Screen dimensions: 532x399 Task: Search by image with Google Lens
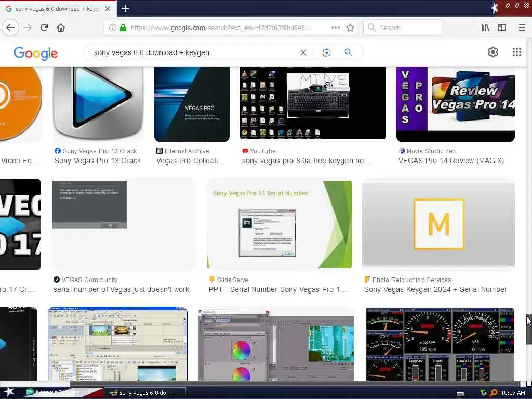tap(326, 52)
